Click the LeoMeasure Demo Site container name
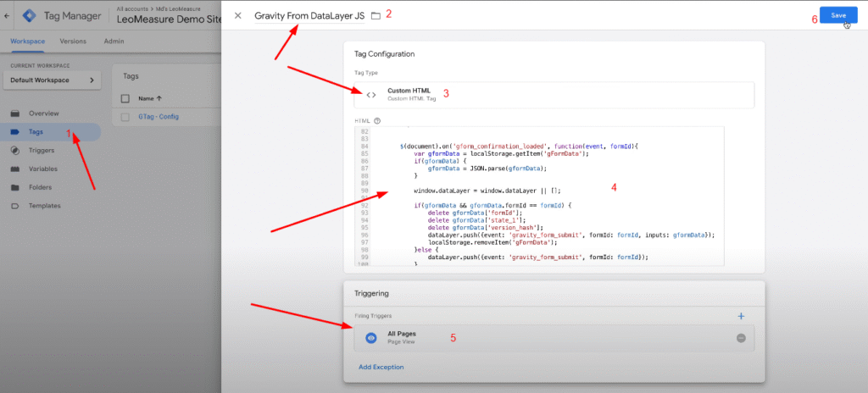This screenshot has width=868, height=393. point(169,19)
